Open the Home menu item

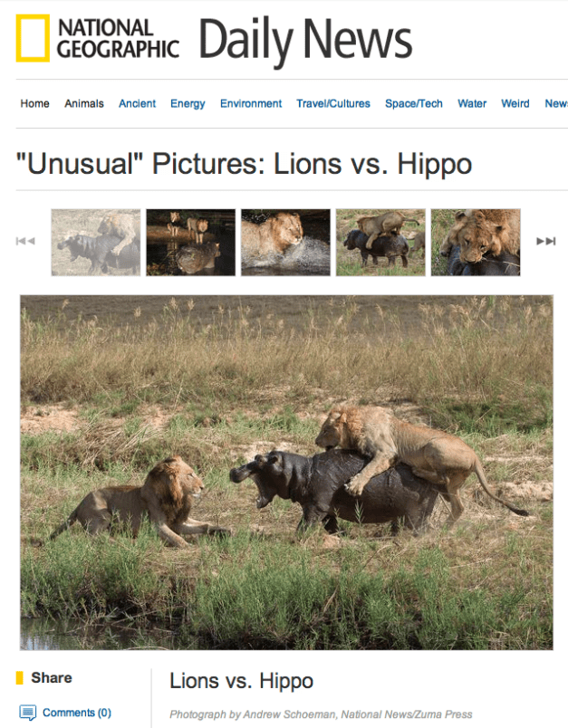34,103
